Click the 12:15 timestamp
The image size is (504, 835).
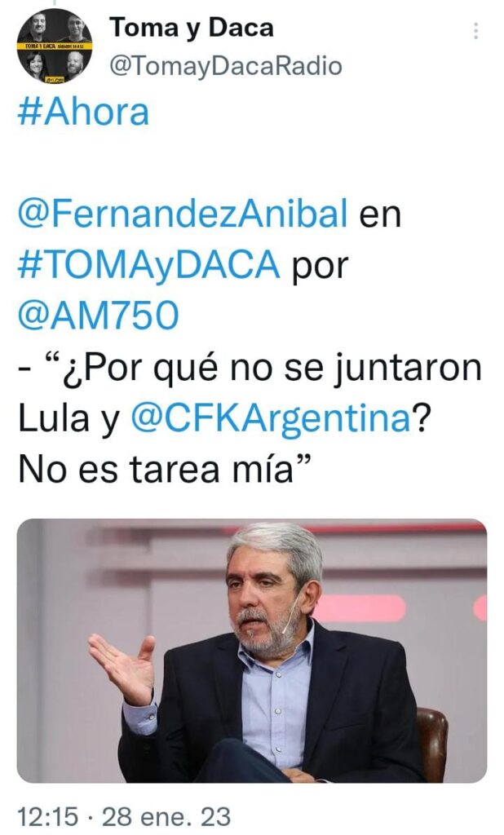(48, 816)
